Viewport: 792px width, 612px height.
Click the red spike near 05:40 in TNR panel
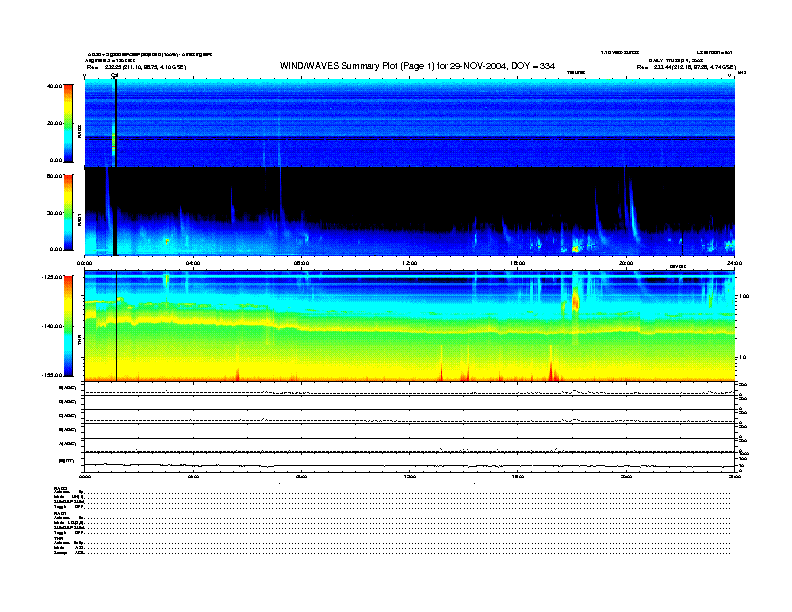(238, 373)
